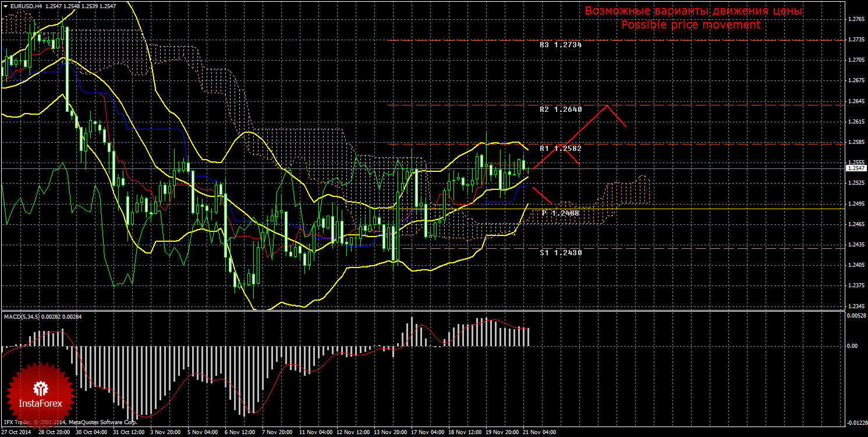Select the 1.2375 price scale value

pyautogui.click(x=857, y=286)
